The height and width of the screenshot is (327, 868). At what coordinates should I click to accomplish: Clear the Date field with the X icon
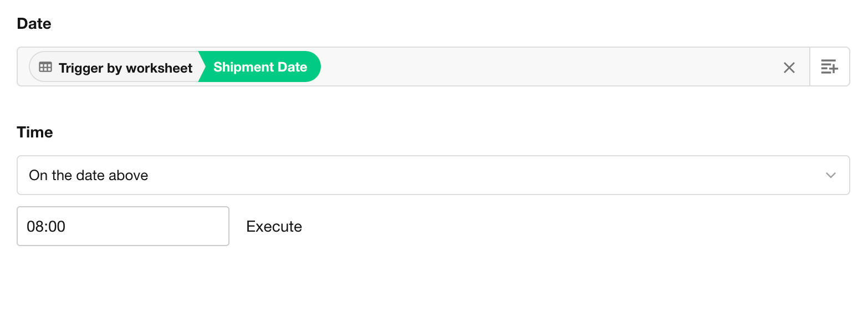(x=789, y=68)
